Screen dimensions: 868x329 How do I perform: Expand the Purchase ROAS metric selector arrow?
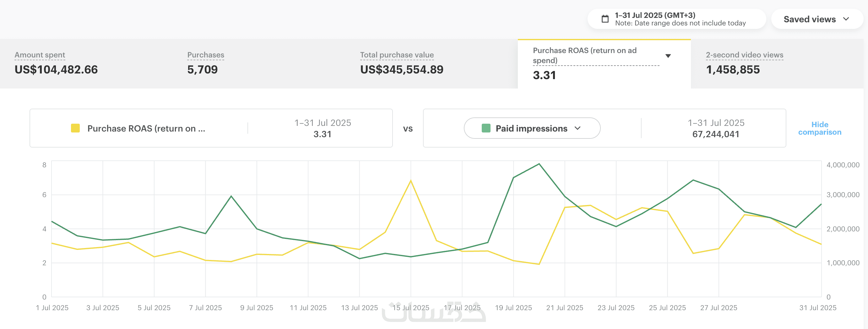click(x=668, y=56)
